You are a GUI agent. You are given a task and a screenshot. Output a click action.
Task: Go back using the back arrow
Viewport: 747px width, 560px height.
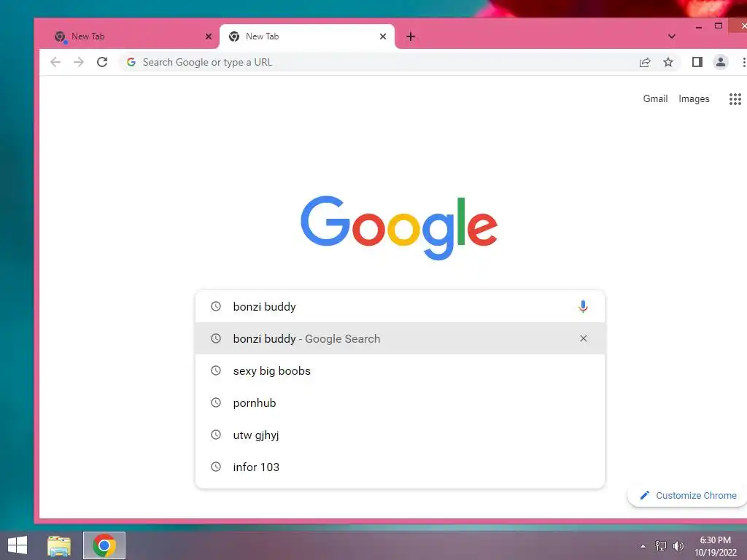[55, 63]
